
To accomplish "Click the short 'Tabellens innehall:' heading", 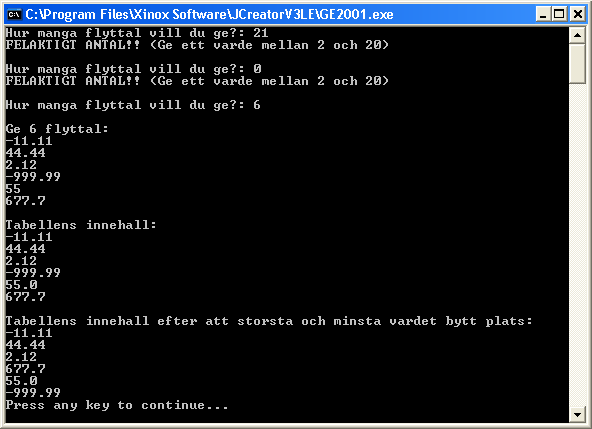I will click(x=81, y=225).
